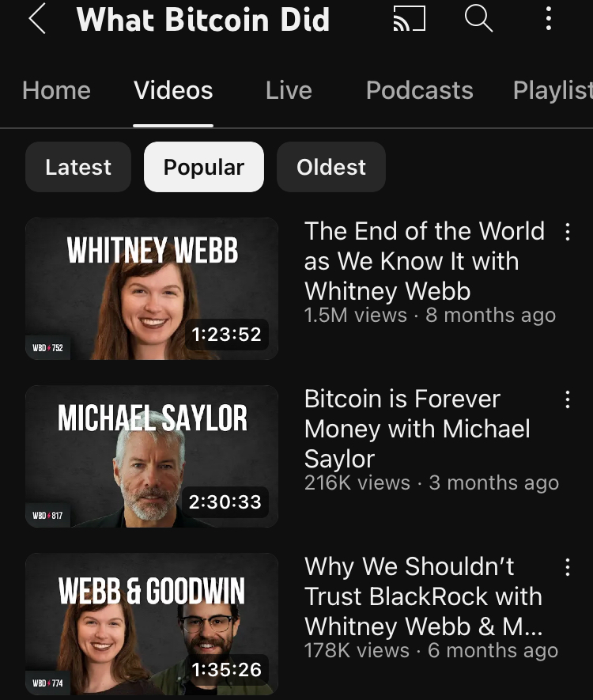Open "The End of the World" video title
This screenshot has width=593, height=700.
point(424,261)
